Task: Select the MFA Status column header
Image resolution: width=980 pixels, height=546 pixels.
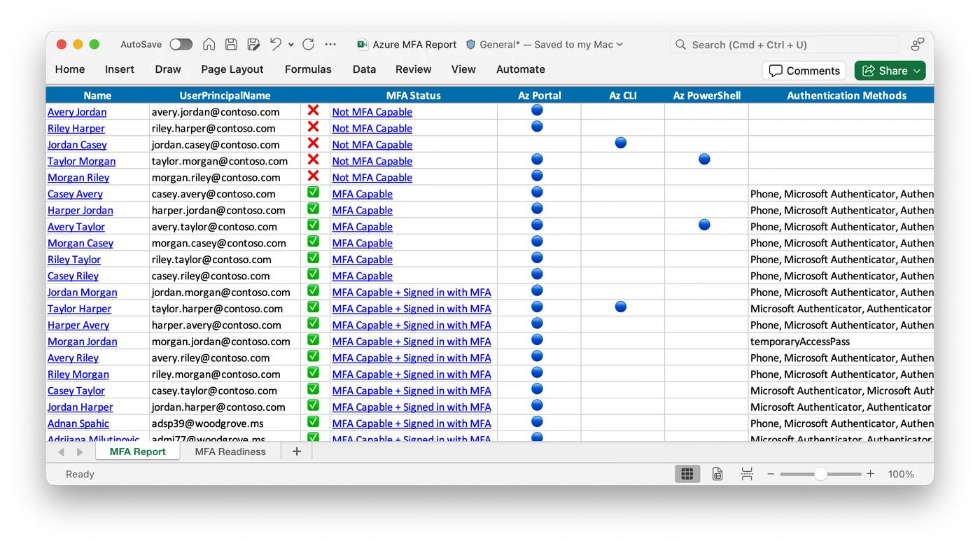Action: coord(414,95)
